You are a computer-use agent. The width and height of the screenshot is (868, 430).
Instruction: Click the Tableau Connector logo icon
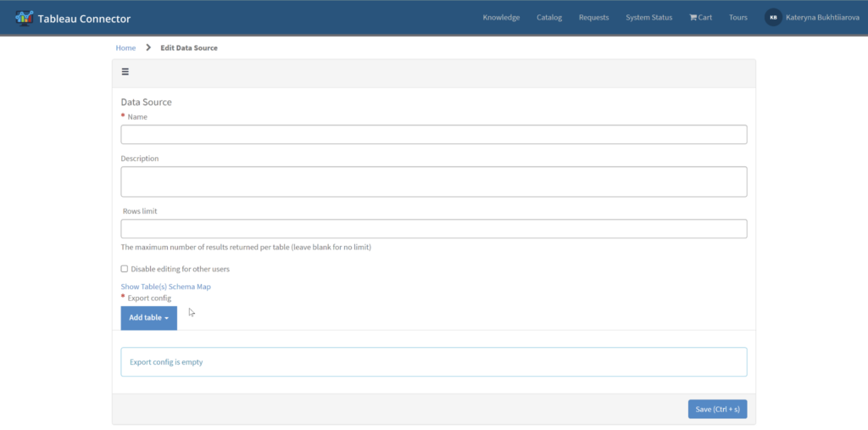24,19
